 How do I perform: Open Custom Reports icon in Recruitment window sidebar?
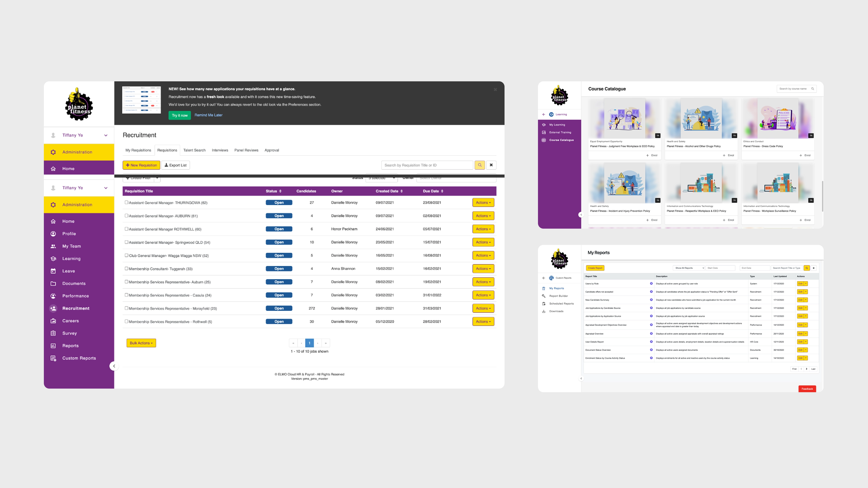[x=53, y=358]
